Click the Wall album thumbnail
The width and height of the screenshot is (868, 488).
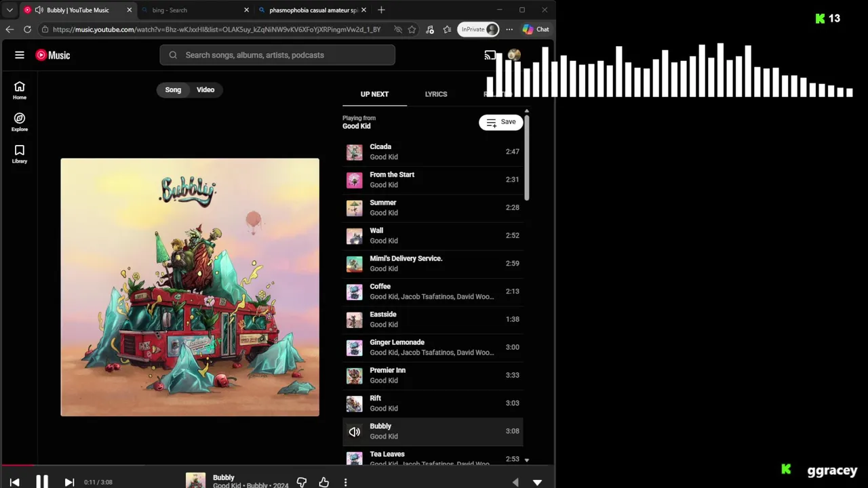click(x=355, y=235)
